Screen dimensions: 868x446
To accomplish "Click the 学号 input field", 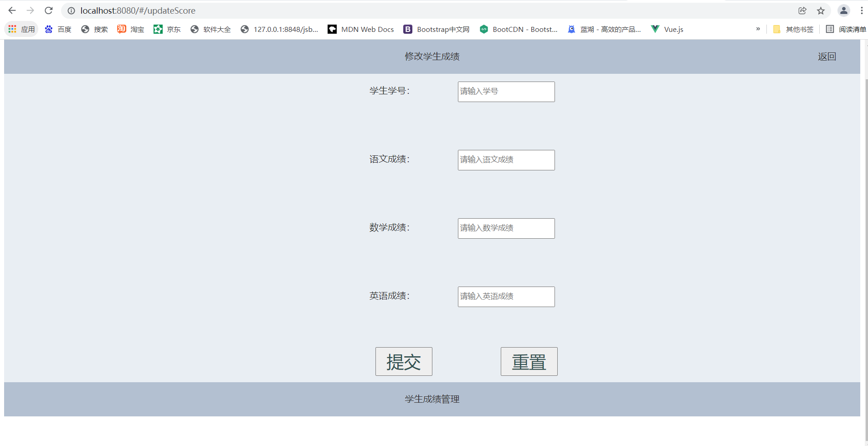I will (506, 92).
